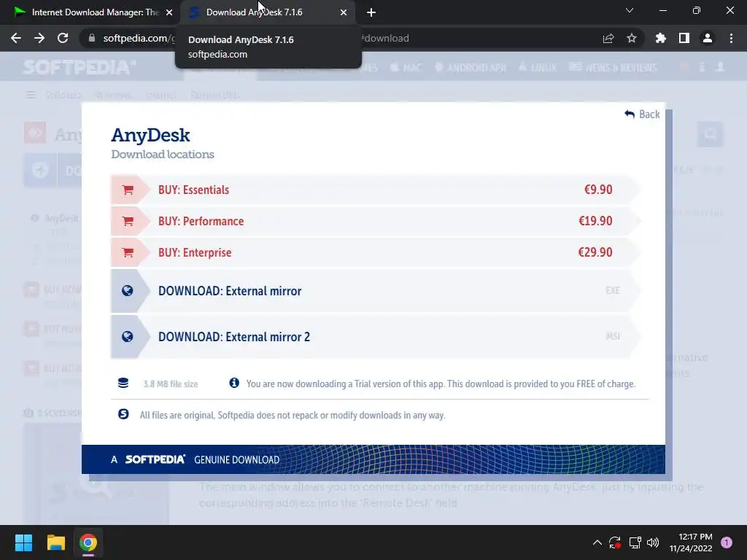
Task: Click the Softpedia logo in header
Action: pos(80,67)
